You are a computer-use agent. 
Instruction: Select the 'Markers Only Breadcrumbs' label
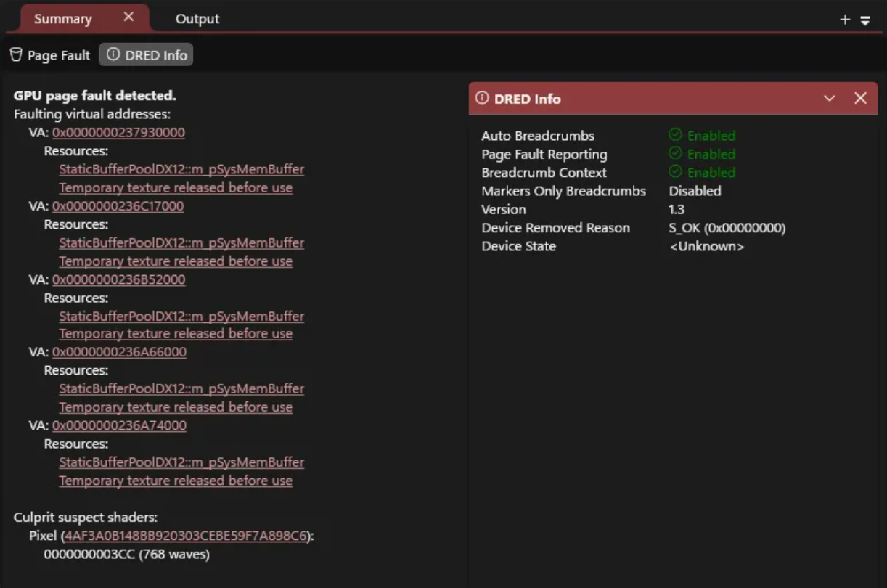(x=563, y=191)
